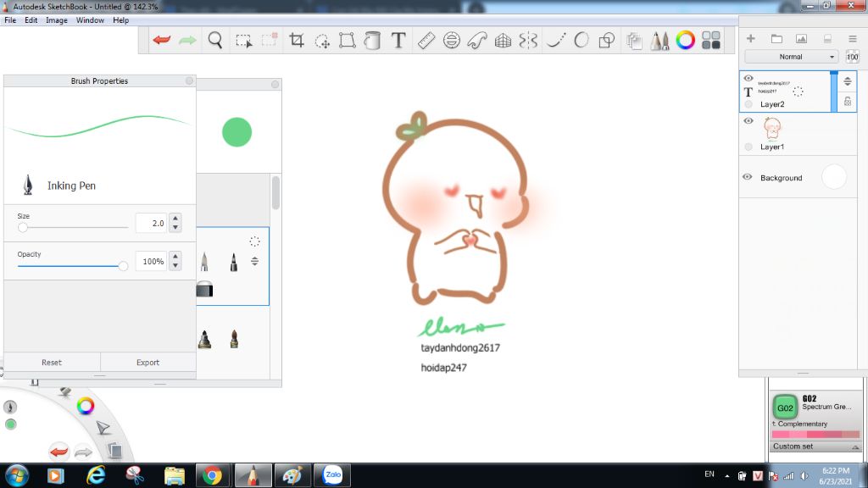This screenshot has width=868, height=488.
Task: Decrease brush Size with down arrow
Action: (175, 227)
